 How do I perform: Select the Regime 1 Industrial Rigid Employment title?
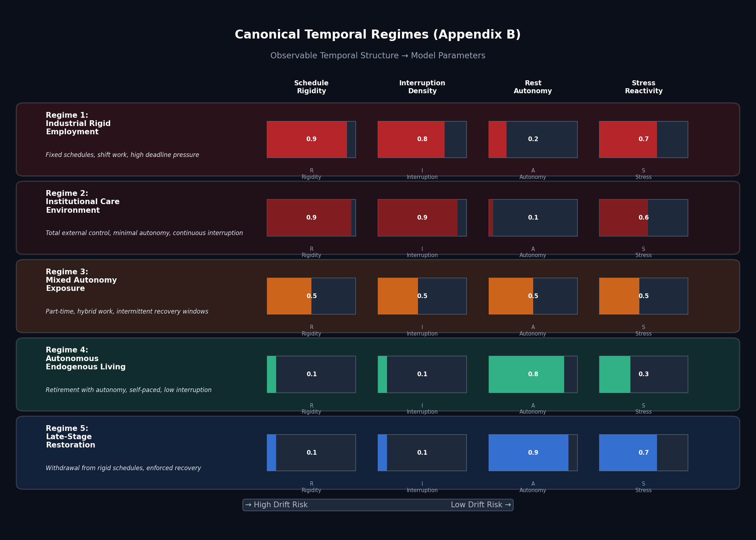point(78,123)
